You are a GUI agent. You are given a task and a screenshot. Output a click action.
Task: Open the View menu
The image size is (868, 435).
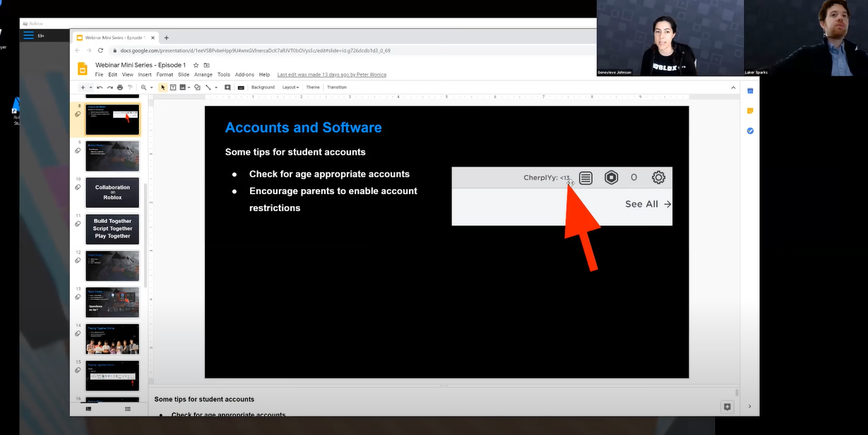127,74
